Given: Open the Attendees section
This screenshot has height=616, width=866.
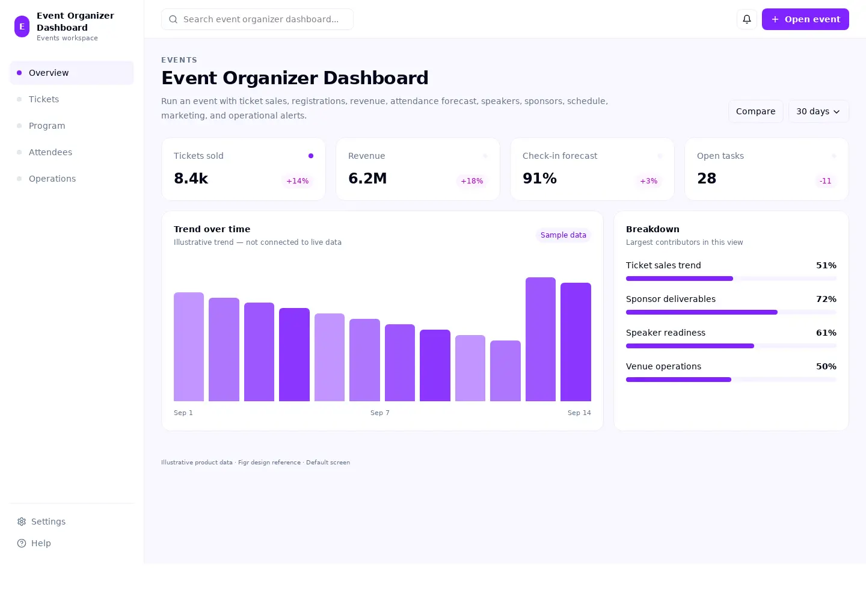Looking at the screenshot, I should [72, 152].
